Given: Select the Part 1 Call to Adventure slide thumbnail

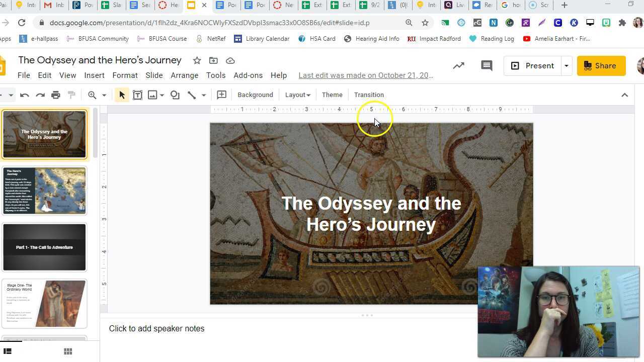Looking at the screenshot, I should pyautogui.click(x=44, y=247).
